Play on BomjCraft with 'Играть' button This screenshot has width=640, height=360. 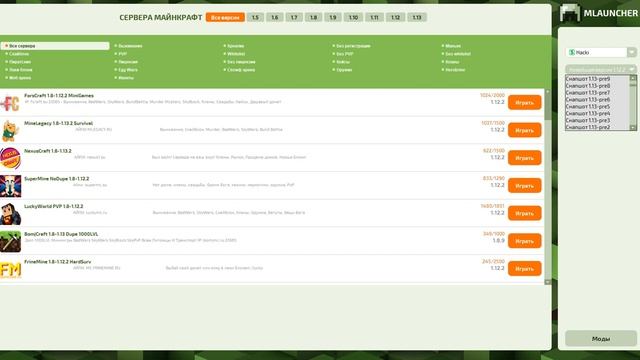pos(524,241)
